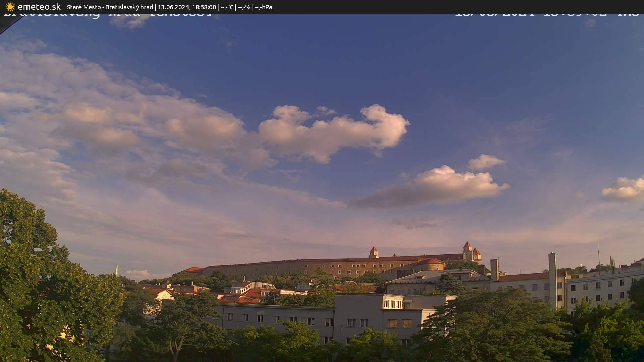Click the webcam image of Bratislava Castle

pos(322,201)
